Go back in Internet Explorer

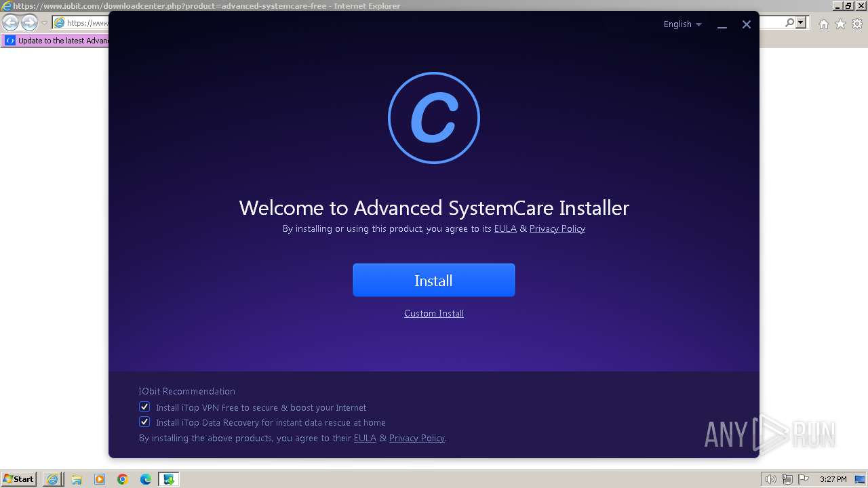(x=10, y=23)
